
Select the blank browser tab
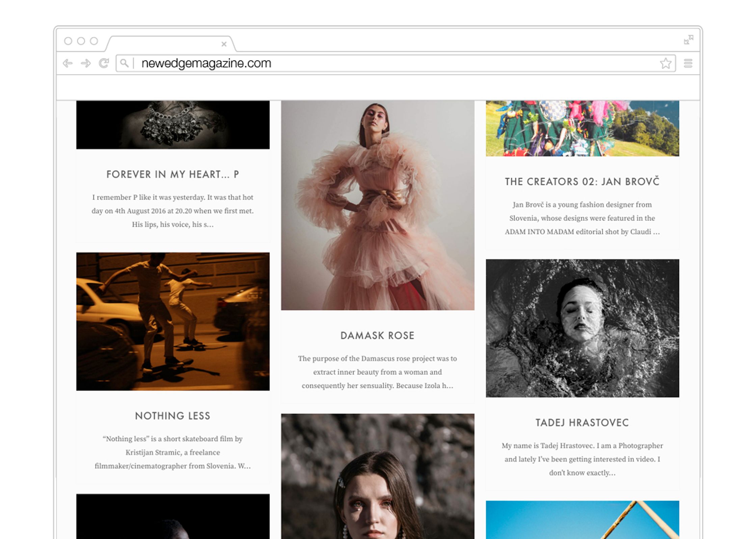coord(170,44)
